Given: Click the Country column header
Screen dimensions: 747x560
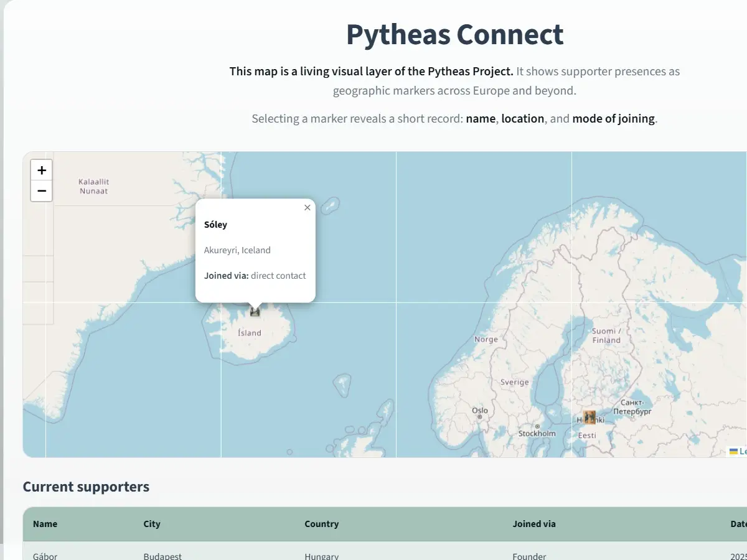Looking at the screenshot, I should [x=321, y=524].
